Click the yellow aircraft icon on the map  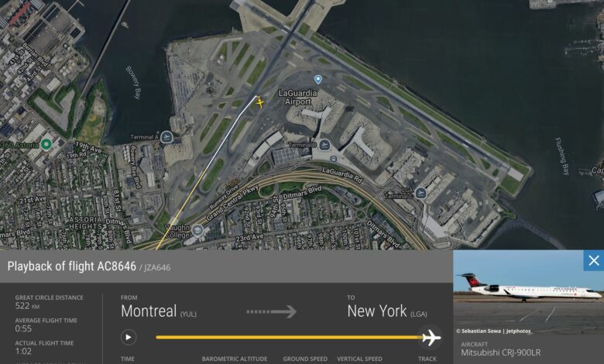coord(260,103)
